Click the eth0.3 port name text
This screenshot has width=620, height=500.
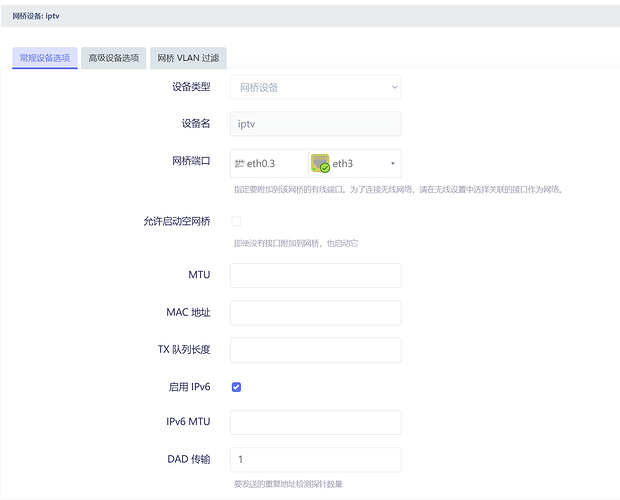pos(261,163)
